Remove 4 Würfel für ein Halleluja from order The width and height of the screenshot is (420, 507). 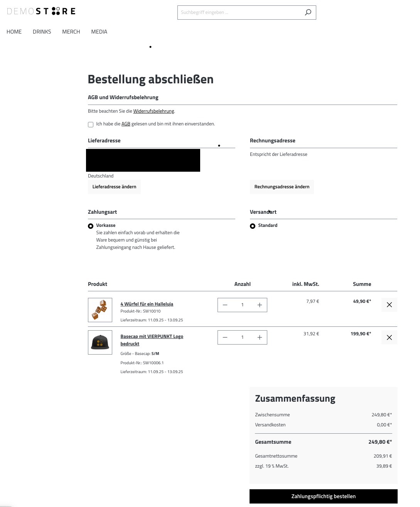[x=389, y=305]
